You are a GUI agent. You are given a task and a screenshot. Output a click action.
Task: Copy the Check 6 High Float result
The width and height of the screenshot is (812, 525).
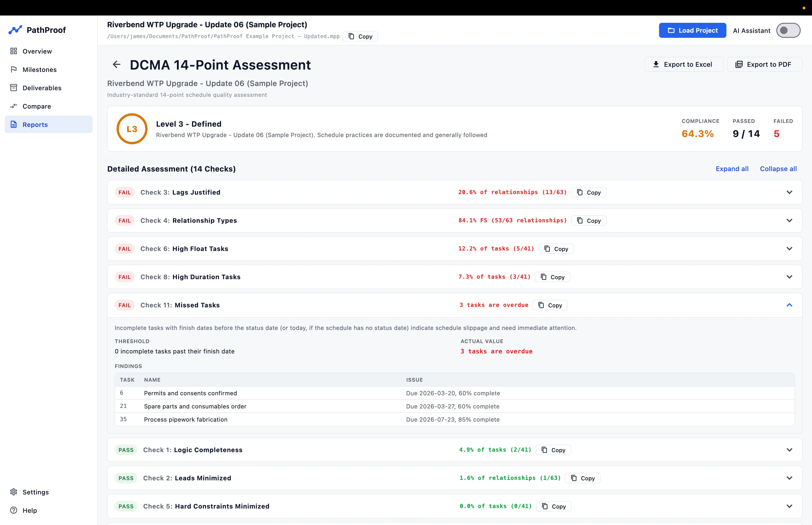pyautogui.click(x=556, y=249)
